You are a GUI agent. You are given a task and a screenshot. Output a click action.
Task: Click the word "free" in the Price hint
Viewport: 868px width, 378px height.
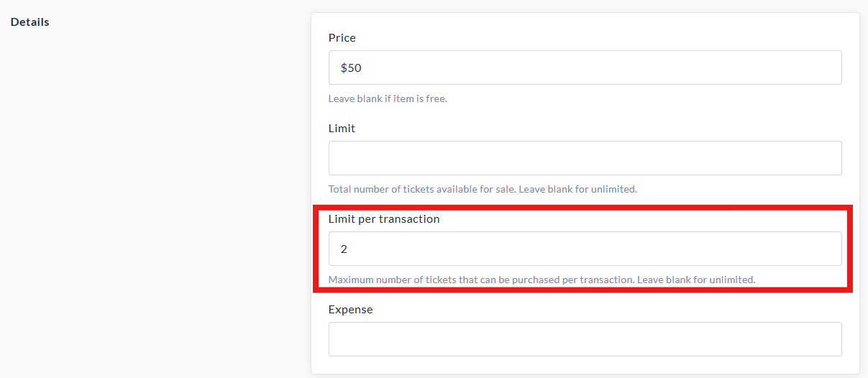[436, 98]
